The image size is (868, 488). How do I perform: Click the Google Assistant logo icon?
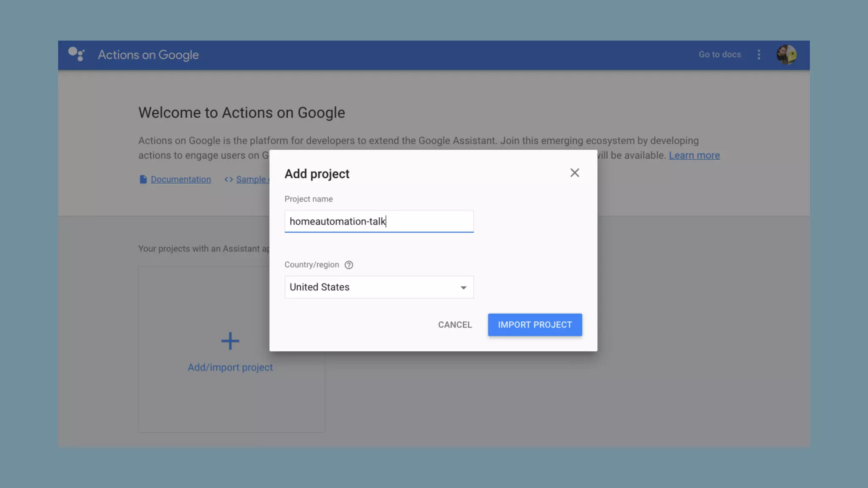pyautogui.click(x=76, y=54)
